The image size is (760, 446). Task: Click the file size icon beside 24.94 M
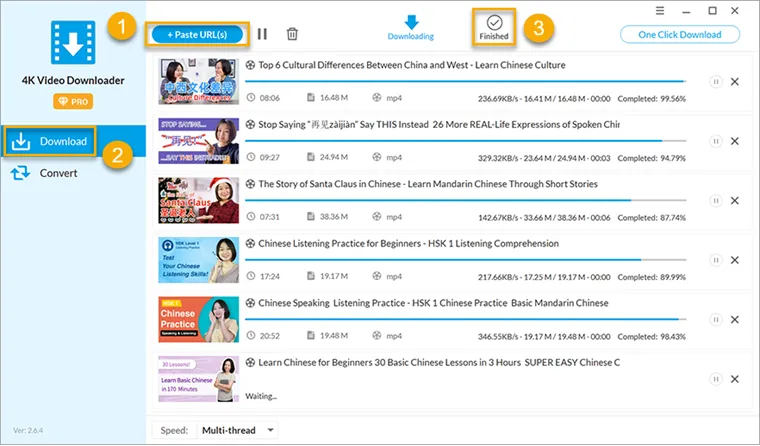pyautogui.click(x=311, y=157)
